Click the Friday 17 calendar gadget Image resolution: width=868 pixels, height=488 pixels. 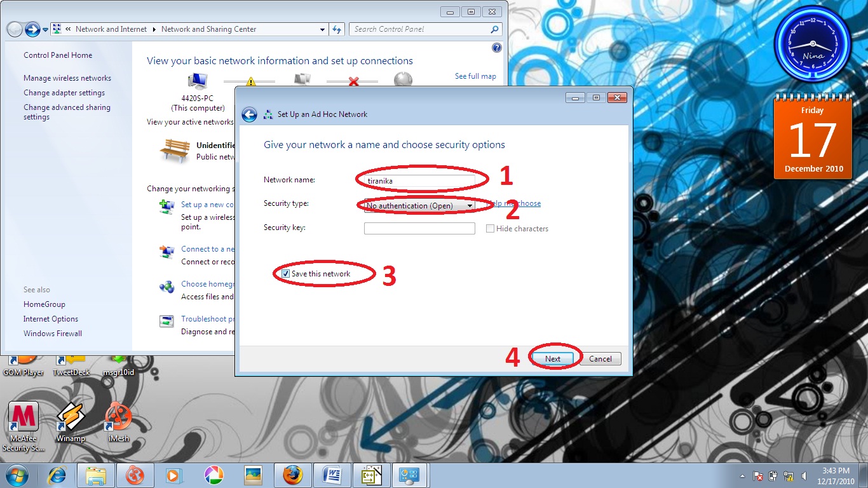(813, 136)
